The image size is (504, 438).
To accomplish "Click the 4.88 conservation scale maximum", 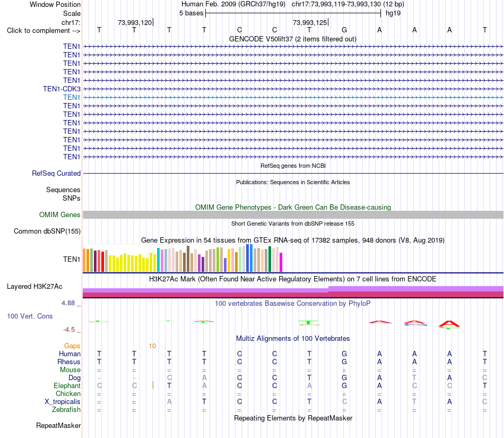I will [68, 303].
